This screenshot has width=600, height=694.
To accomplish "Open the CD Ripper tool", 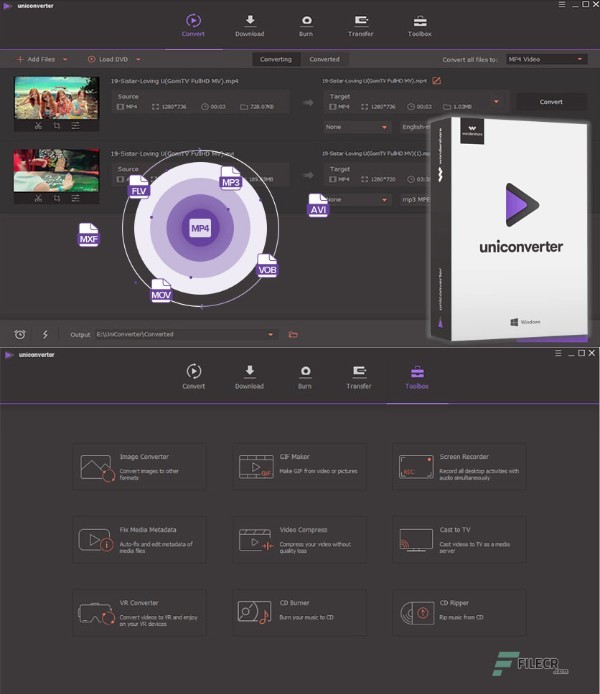I will (x=459, y=613).
